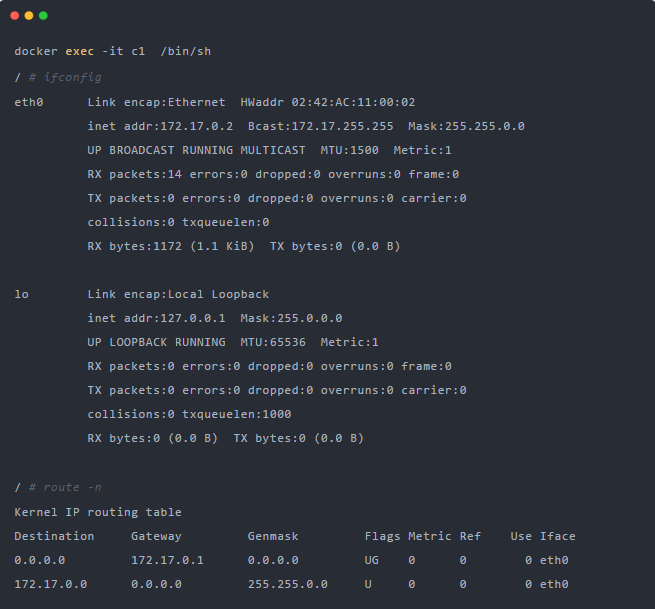The height and width of the screenshot is (609, 655).
Task: Click the Kernel IP routing table heading
Action: click(x=98, y=512)
